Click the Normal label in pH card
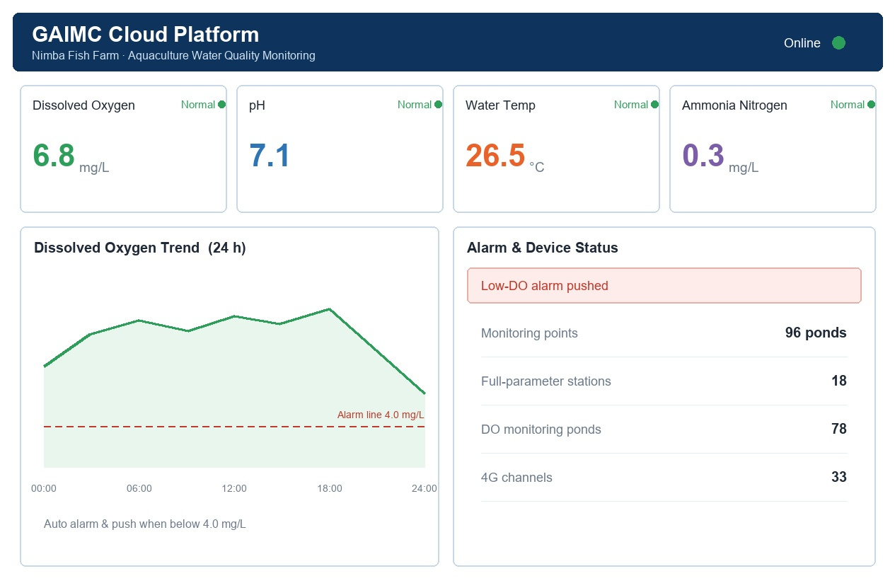895x588 pixels. click(x=415, y=105)
